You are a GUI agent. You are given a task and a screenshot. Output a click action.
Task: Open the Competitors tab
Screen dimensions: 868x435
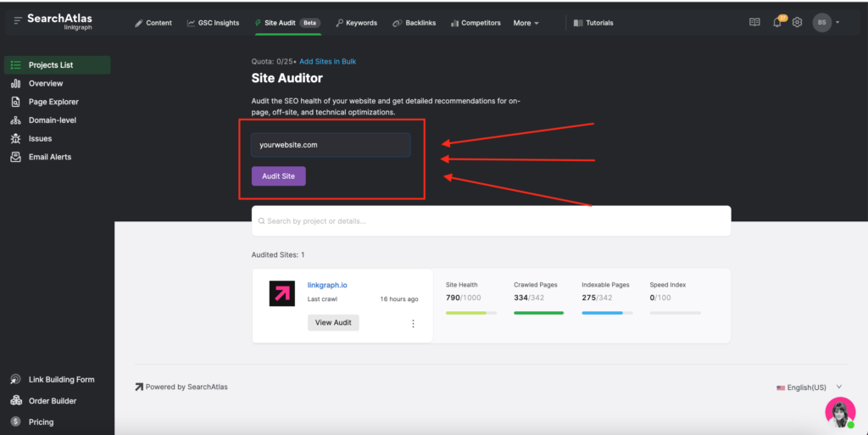(476, 23)
